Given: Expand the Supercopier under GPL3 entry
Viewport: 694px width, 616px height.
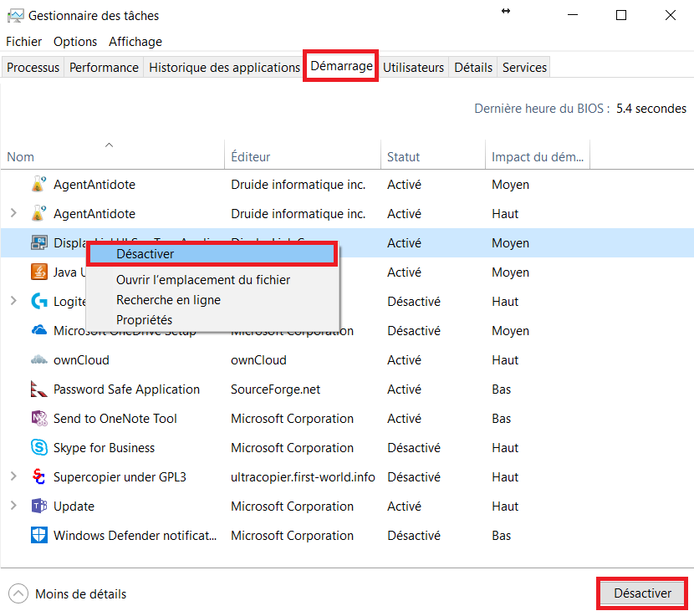Looking at the screenshot, I should 13,476.
